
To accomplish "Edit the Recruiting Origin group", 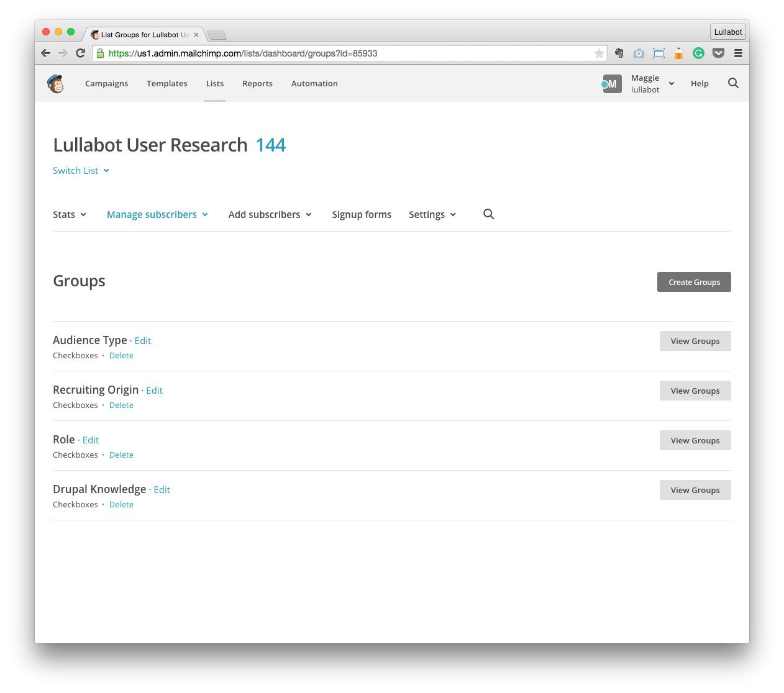I will coord(155,391).
